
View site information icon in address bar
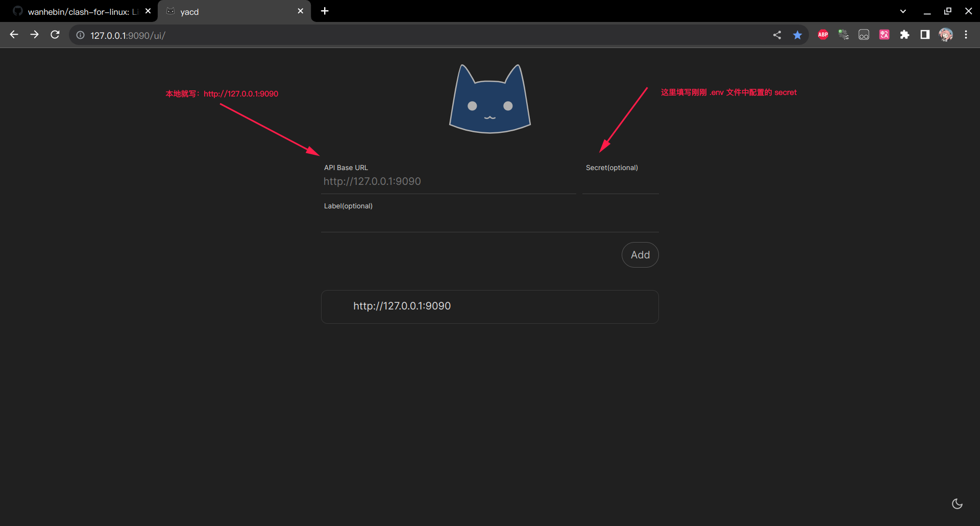[x=80, y=35]
